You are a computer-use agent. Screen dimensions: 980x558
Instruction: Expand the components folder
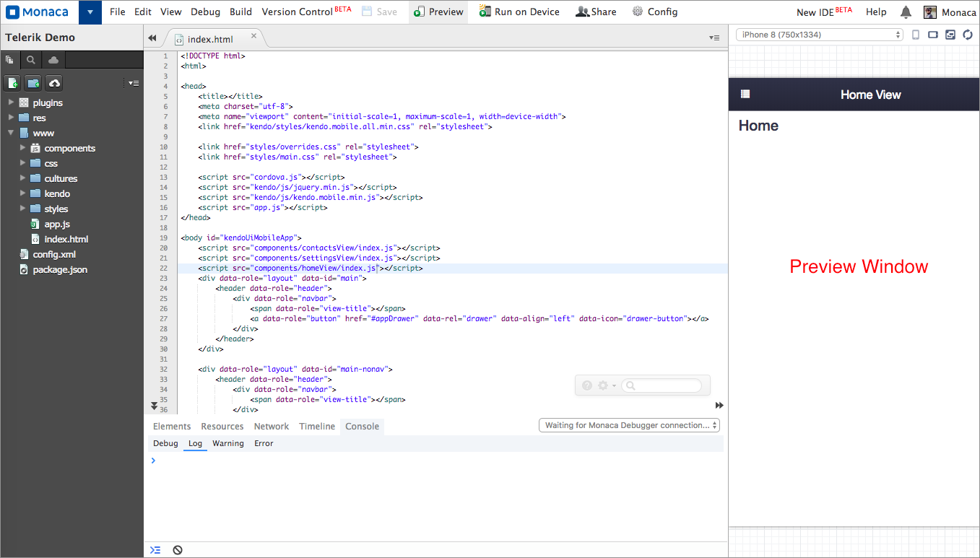click(x=23, y=148)
